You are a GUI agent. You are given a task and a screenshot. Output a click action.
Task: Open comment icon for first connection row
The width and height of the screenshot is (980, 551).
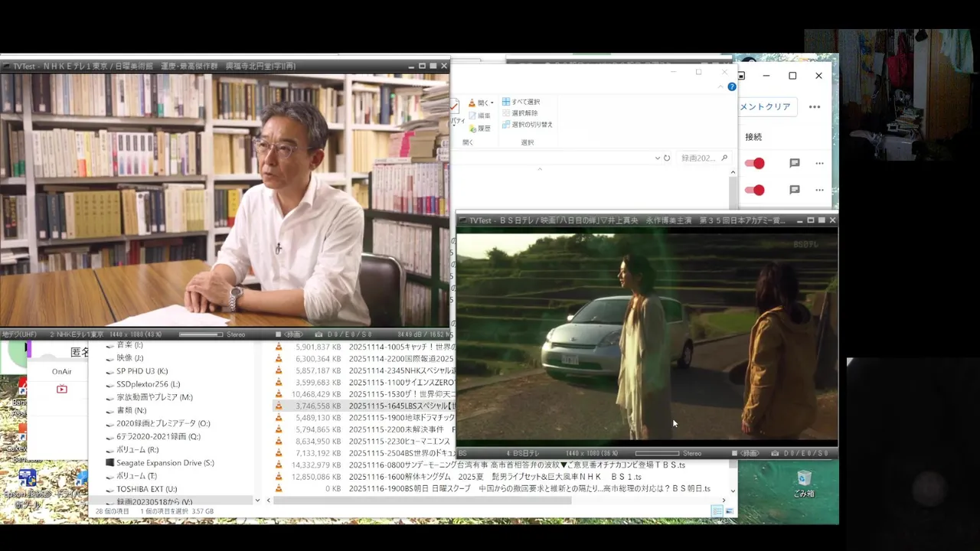point(795,163)
